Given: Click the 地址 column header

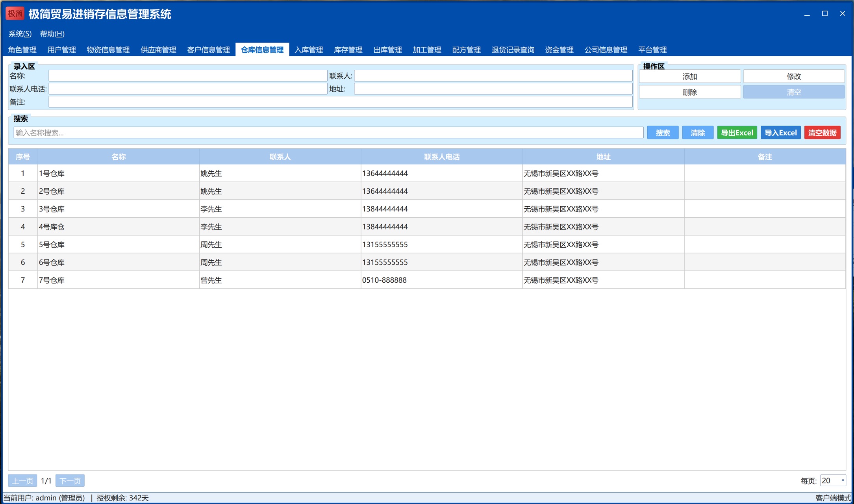Looking at the screenshot, I should click(603, 157).
